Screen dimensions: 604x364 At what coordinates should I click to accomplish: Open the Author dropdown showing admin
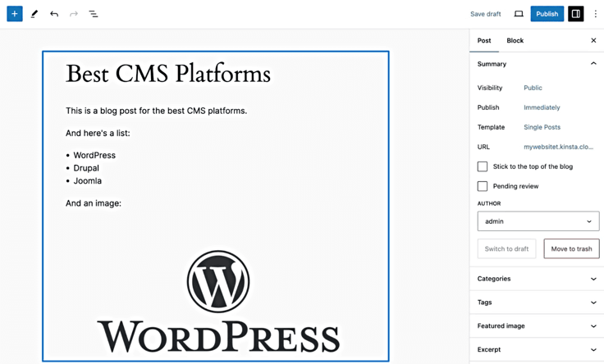538,221
